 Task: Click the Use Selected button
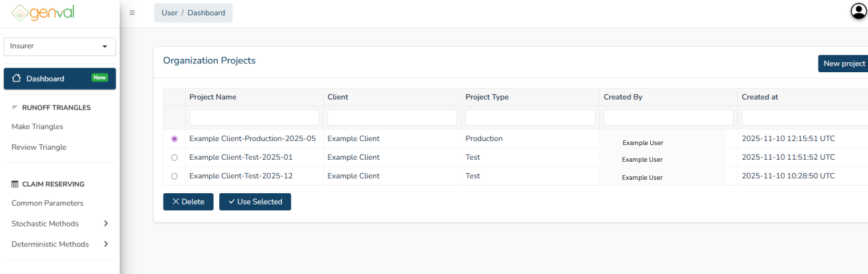[255, 202]
